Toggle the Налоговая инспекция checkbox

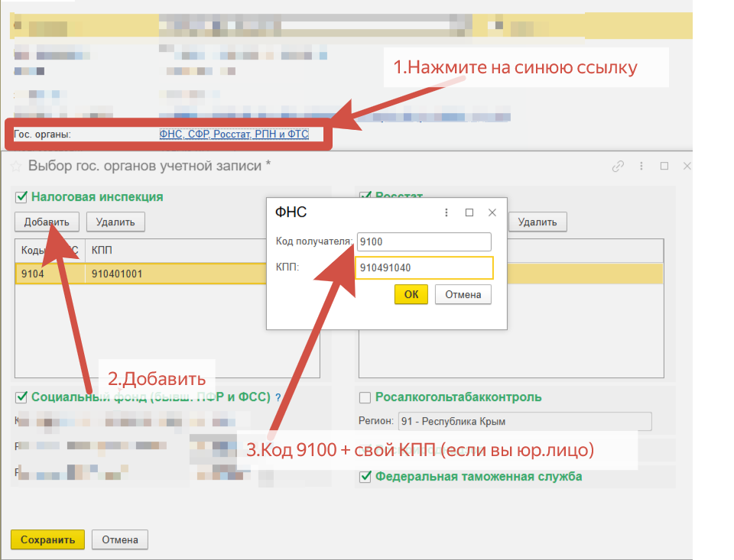click(21, 197)
